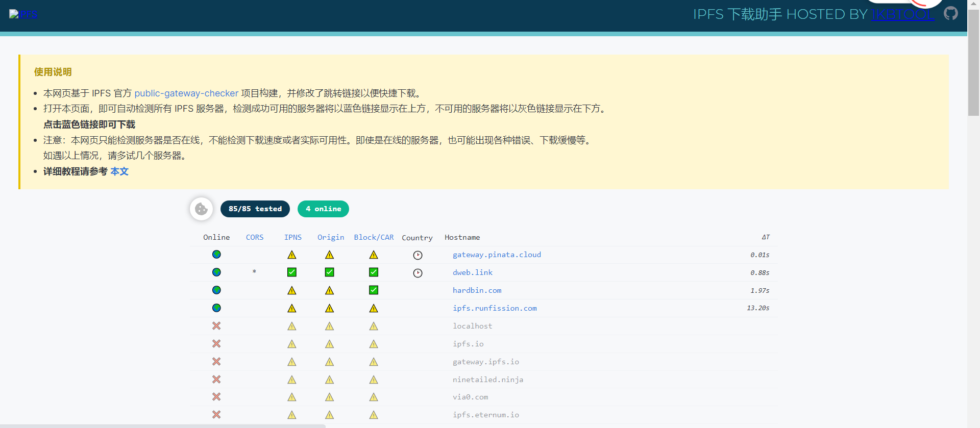
Task: Click offline red X for via0.com
Action: (216, 396)
